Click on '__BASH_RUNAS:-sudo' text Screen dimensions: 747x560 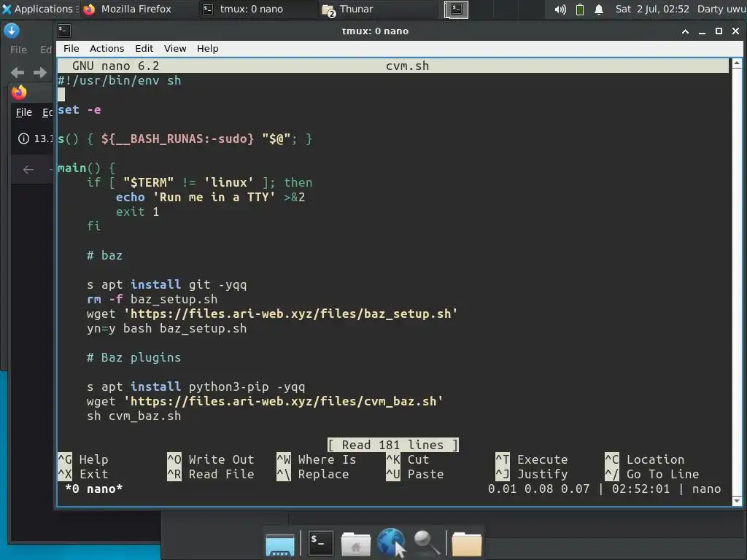(x=181, y=139)
